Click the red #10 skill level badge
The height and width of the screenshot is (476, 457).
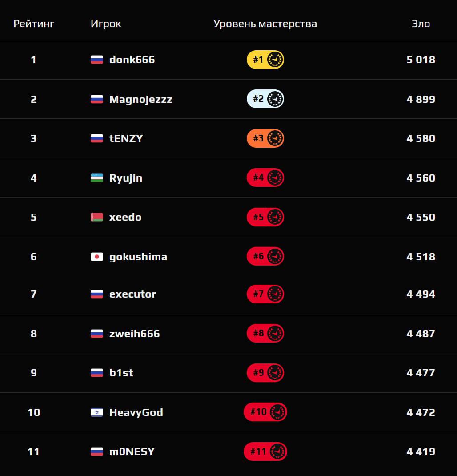[265, 412]
